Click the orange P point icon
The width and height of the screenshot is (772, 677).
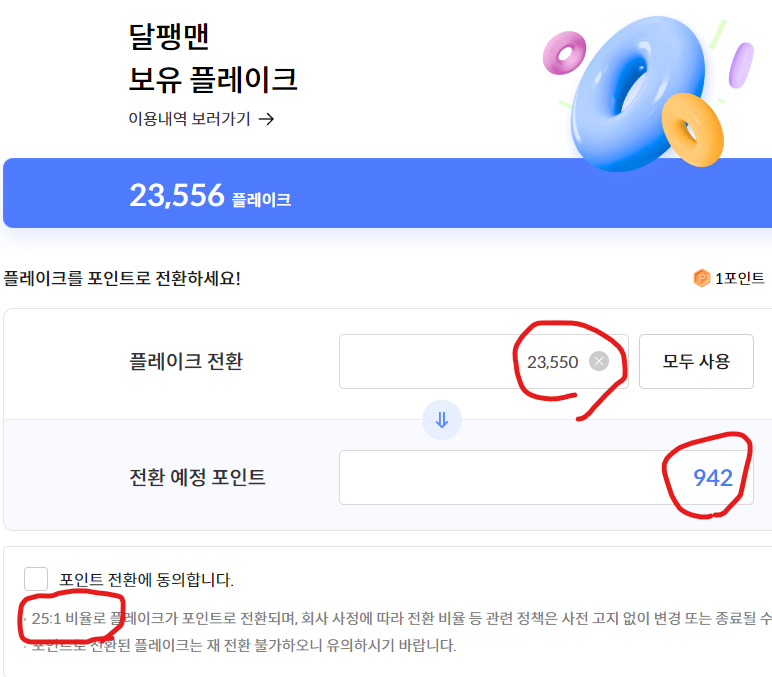pyautogui.click(x=702, y=278)
